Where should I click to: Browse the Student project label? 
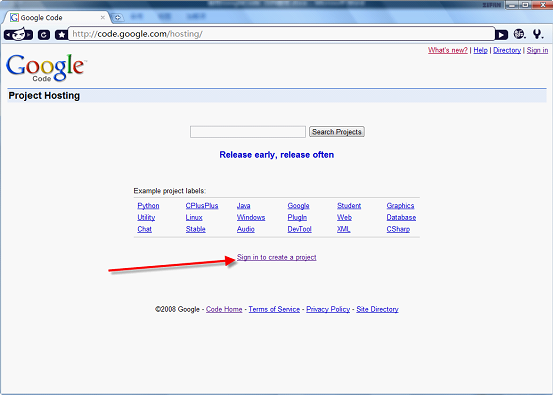[x=349, y=206]
